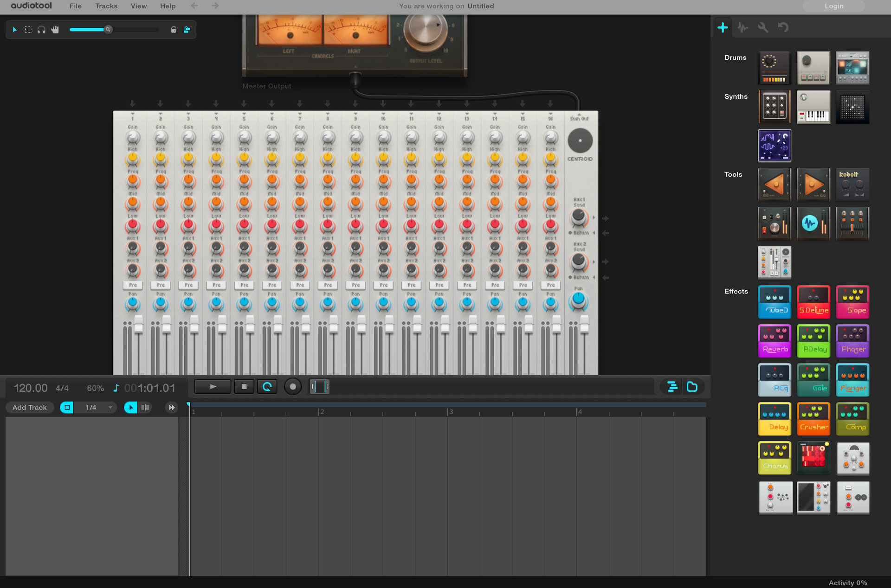Add the S.Detune effect pedal

(x=814, y=302)
